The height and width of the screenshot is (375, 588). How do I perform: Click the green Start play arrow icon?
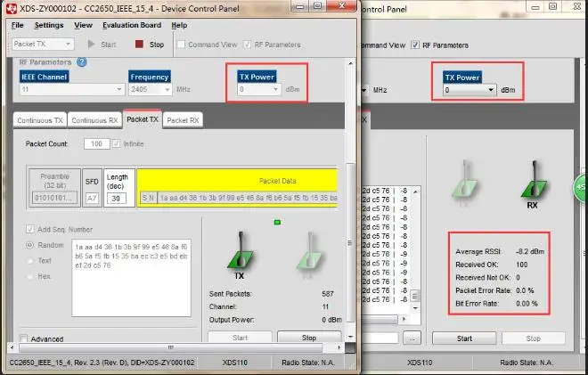tap(91, 45)
